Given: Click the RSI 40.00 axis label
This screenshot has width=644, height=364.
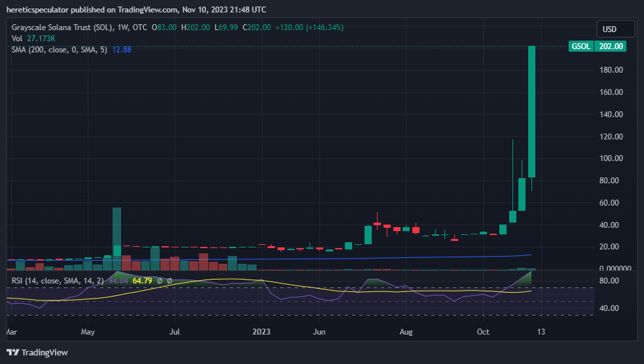Looking at the screenshot, I should [x=609, y=308].
